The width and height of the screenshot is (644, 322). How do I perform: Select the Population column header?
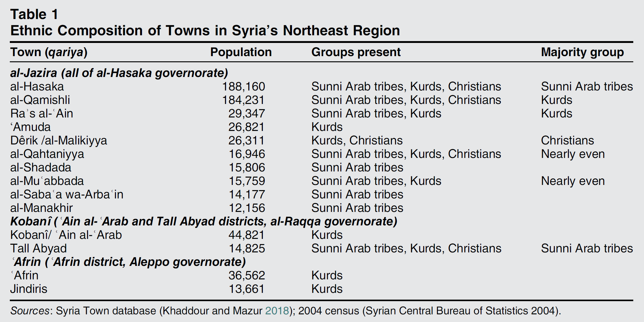point(241,52)
